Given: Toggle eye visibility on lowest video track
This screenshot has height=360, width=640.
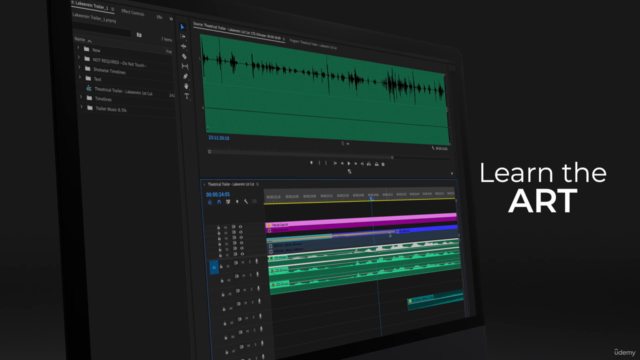Looking at the screenshot, I should (x=242, y=254).
